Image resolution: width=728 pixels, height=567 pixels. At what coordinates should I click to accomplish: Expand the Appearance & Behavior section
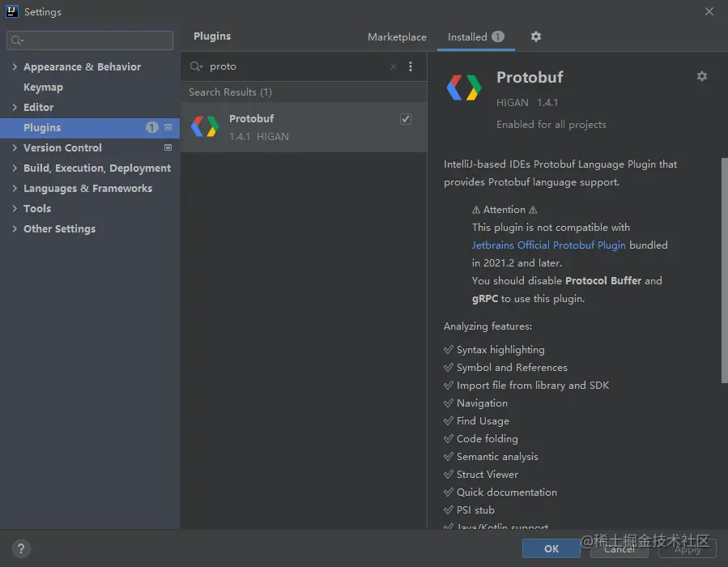point(15,67)
